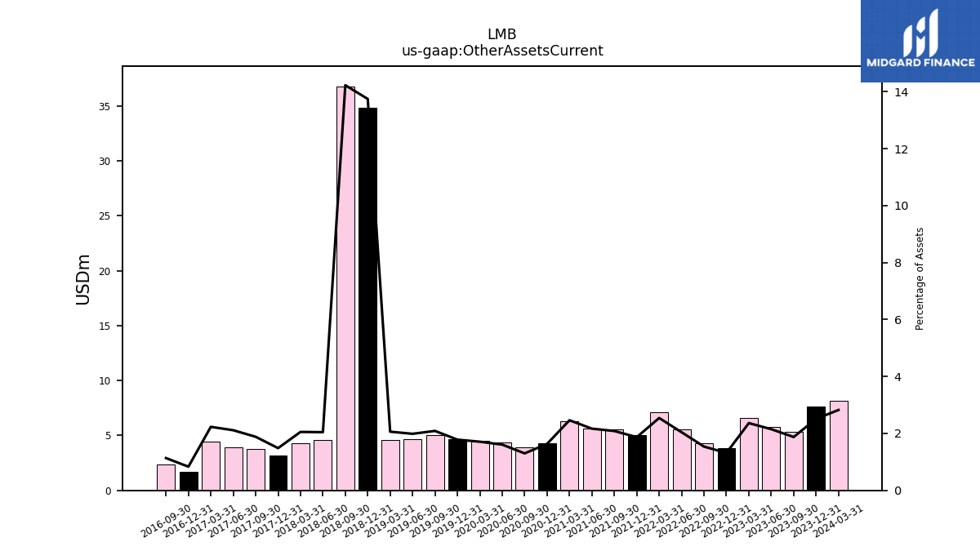Click the pink bar for 2023-03-31

pyautogui.click(x=749, y=454)
